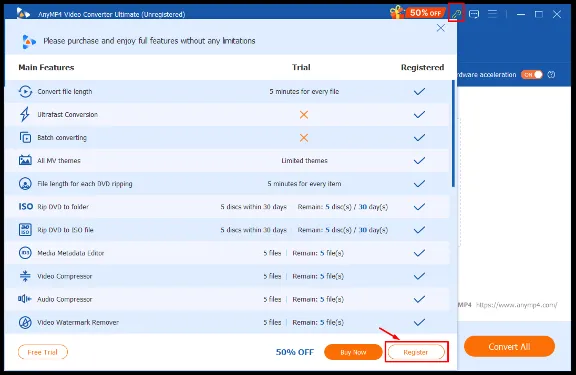Click the 'Video Watermark Remover' label

(x=78, y=322)
